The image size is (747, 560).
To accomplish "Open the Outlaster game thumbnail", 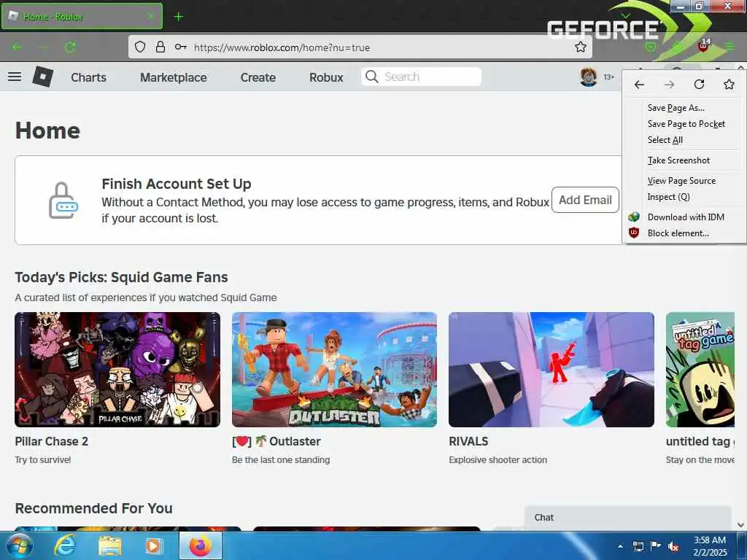I will [334, 370].
